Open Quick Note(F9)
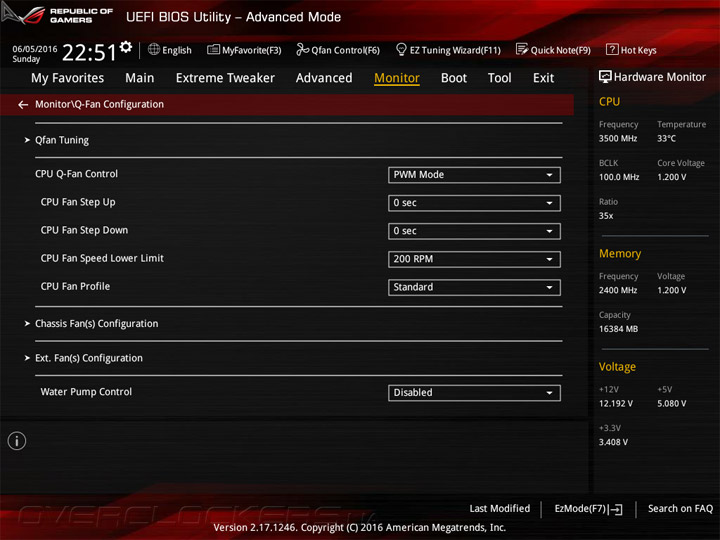720x540 pixels. click(553, 50)
